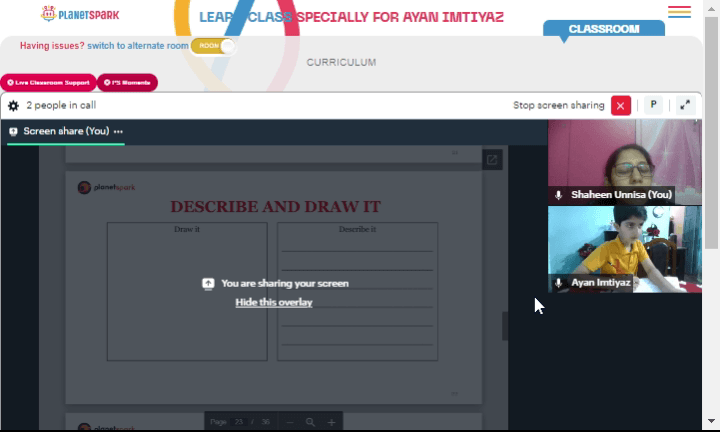Click the magnifier zoom icon in PDF toolbar
The height and width of the screenshot is (432, 720).
pyautogui.click(x=310, y=422)
